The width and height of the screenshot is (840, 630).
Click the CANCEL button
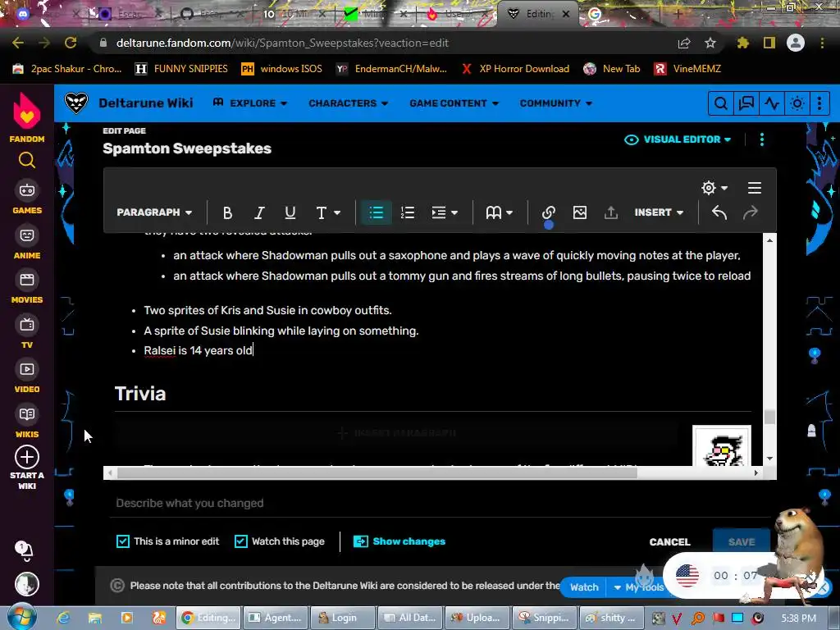pyautogui.click(x=669, y=542)
